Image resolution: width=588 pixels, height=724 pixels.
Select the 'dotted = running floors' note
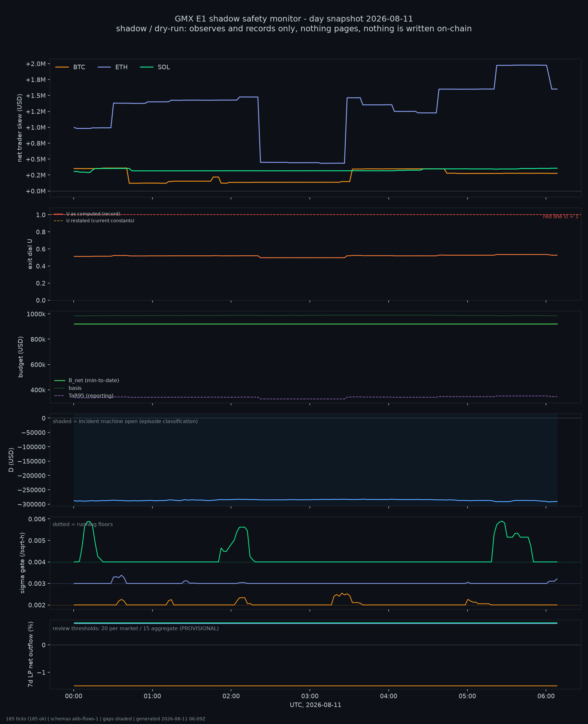click(83, 525)
